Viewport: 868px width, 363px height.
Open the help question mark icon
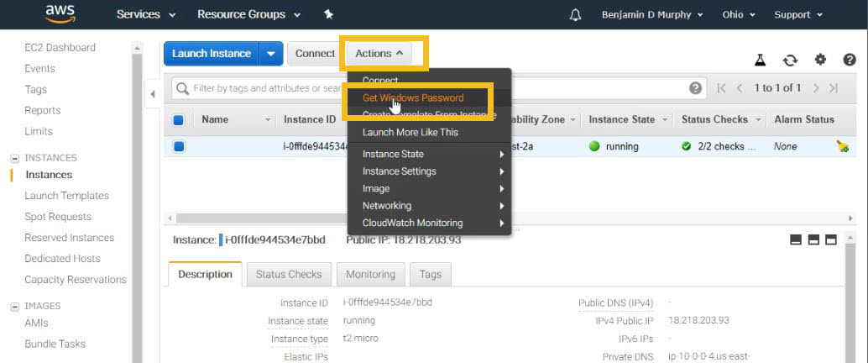click(850, 60)
